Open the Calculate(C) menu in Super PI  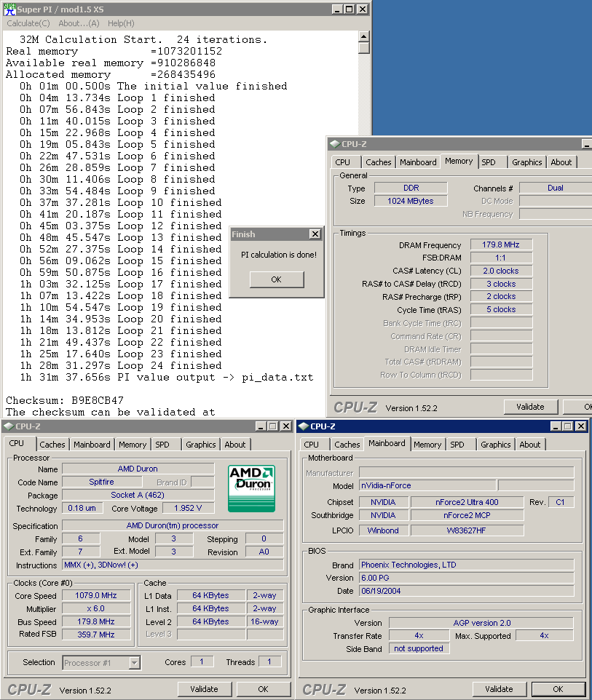[x=28, y=23]
